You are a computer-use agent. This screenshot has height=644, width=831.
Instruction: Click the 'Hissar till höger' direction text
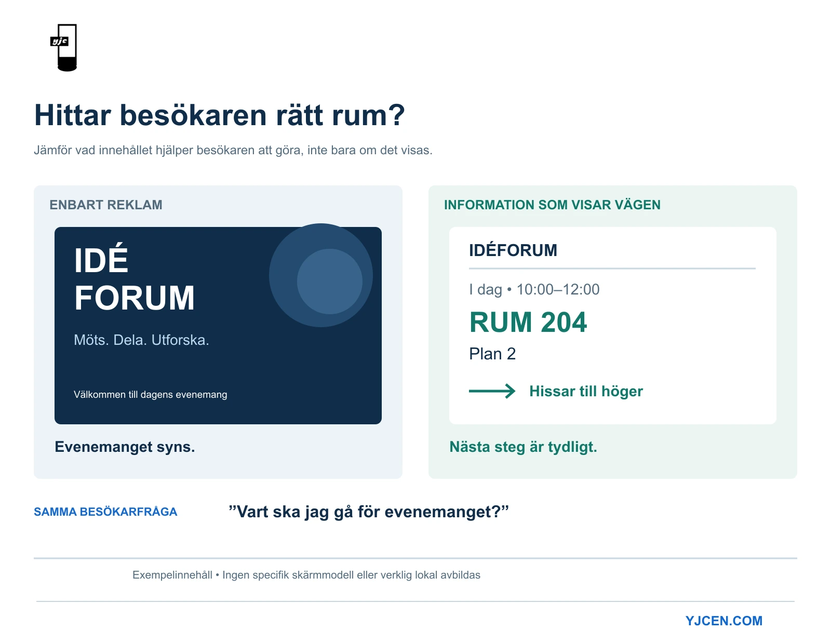click(x=586, y=391)
